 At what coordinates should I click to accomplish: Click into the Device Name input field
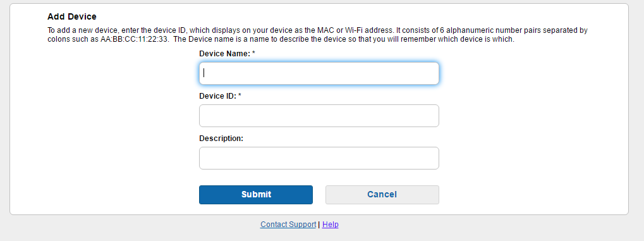pyautogui.click(x=319, y=73)
